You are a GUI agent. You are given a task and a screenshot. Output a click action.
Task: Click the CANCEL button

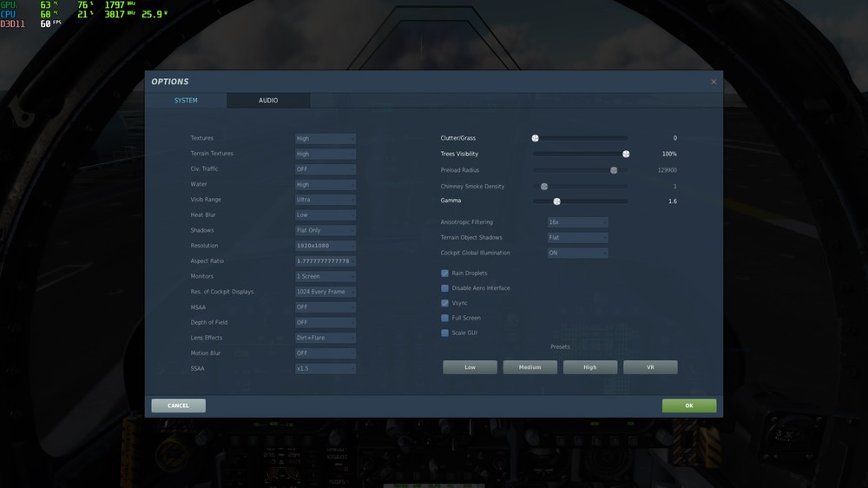coord(178,406)
